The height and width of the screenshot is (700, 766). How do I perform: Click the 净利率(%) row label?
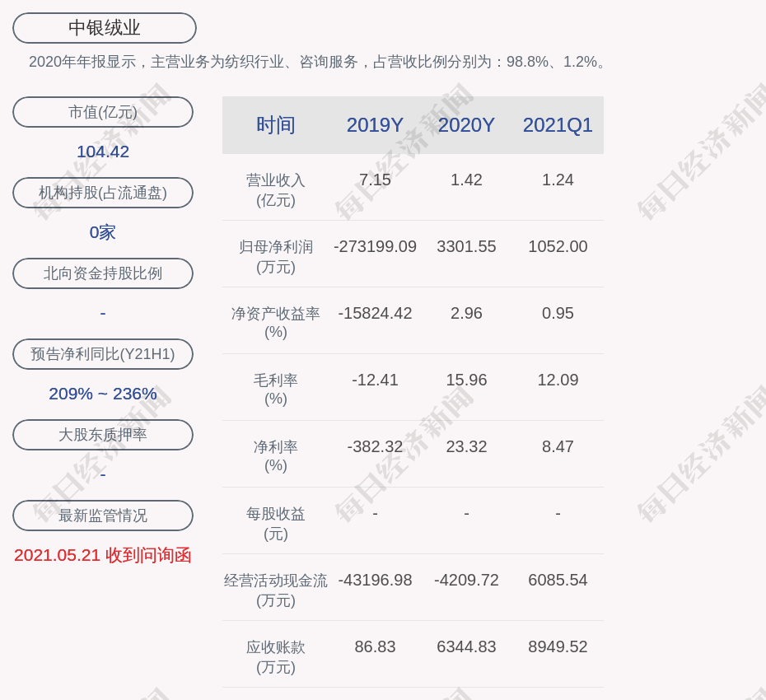[276, 456]
